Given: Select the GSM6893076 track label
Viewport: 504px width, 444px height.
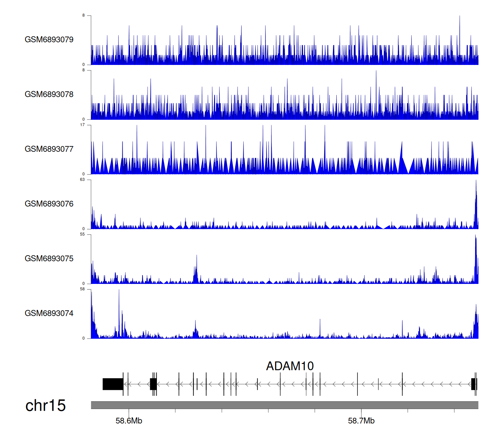Looking at the screenshot, I should (x=49, y=204).
